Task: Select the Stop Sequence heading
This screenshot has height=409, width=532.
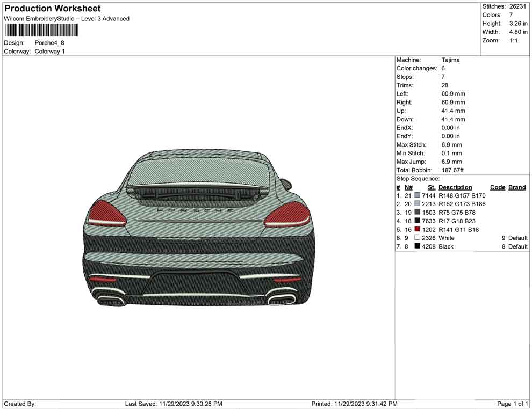Action: coord(418,178)
